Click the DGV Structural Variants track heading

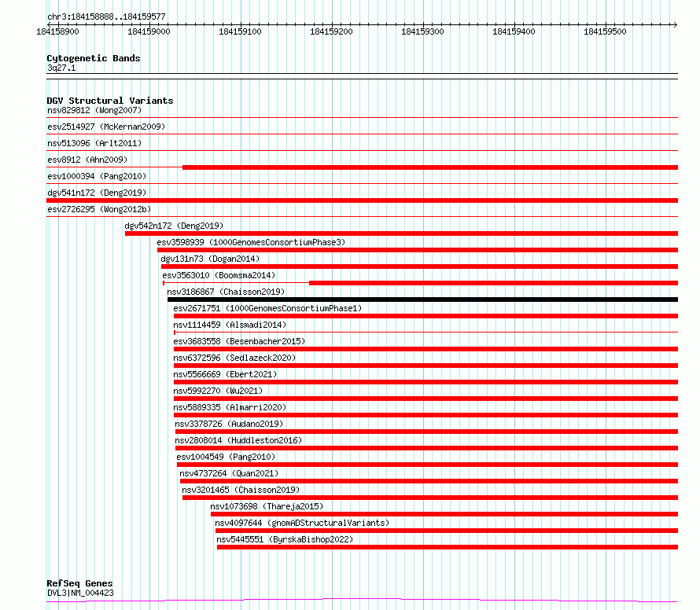click(x=110, y=101)
